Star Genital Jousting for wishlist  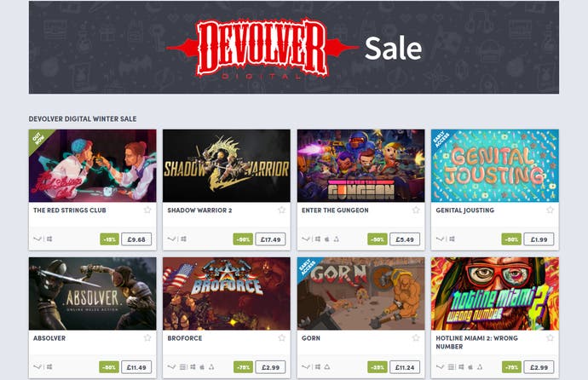point(551,210)
